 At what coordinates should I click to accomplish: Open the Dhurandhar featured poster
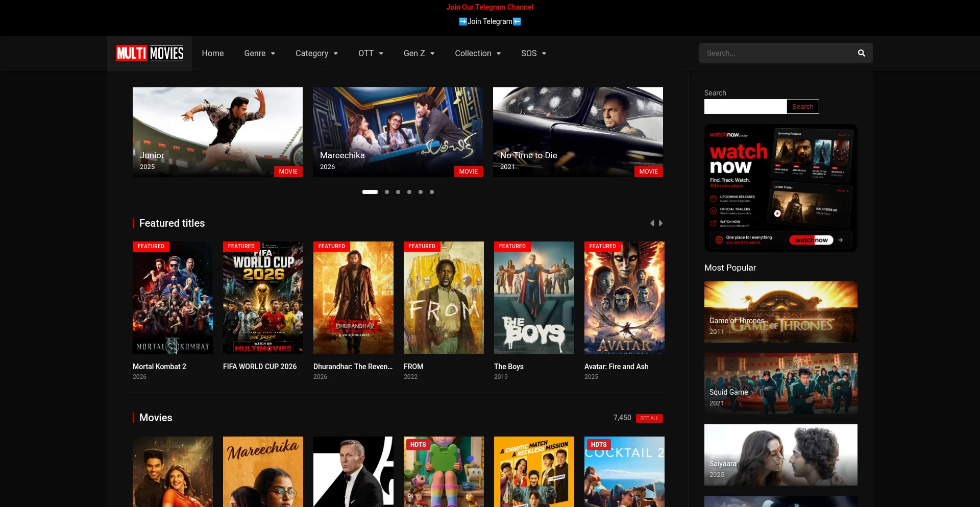(x=353, y=298)
